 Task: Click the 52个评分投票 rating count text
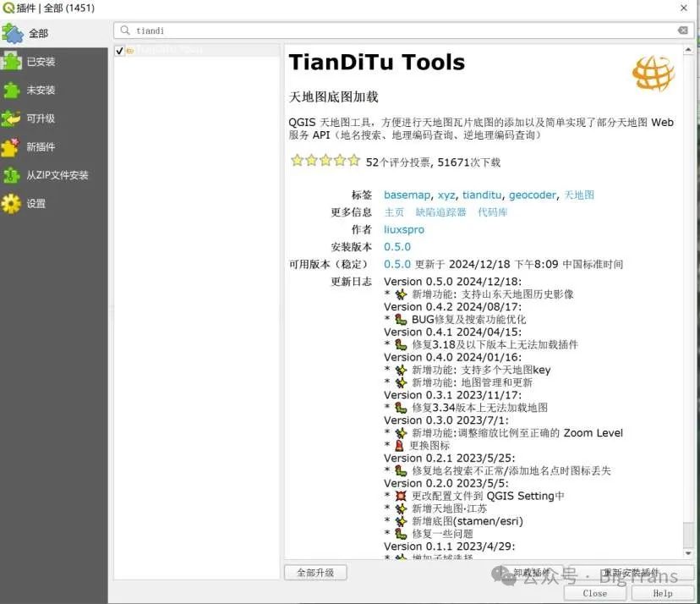tap(398, 162)
